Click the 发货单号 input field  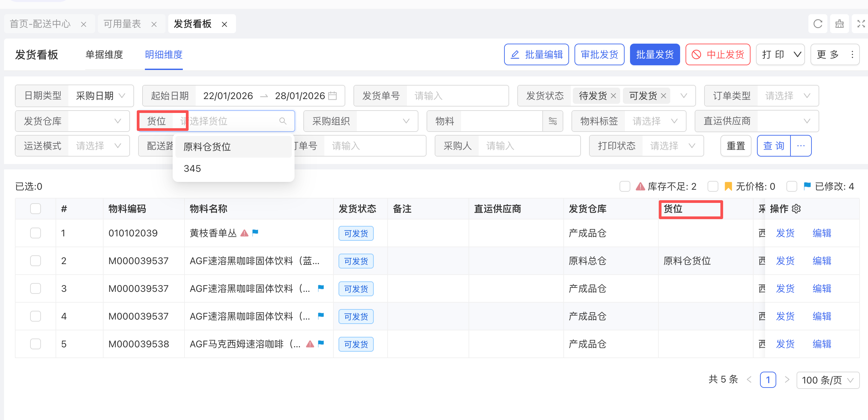pyautogui.click(x=457, y=96)
